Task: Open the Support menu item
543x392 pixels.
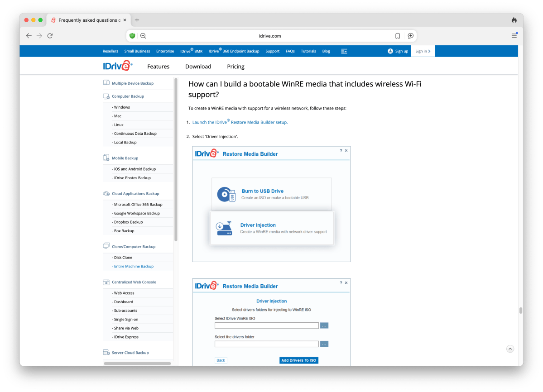Action: [x=272, y=51]
